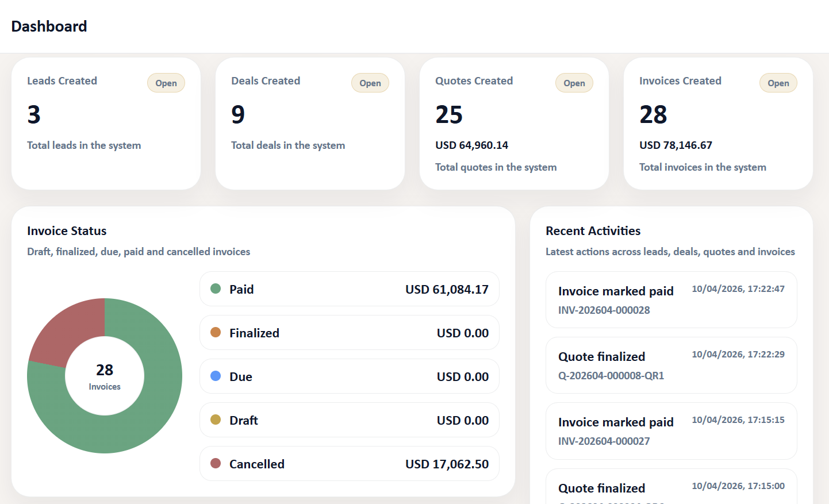Click the yellow Draft status dot

[x=216, y=420]
